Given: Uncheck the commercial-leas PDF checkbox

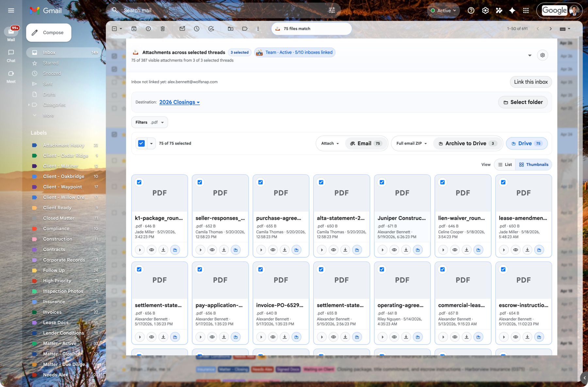Looking at the screenshot, I should click(443, 270).
